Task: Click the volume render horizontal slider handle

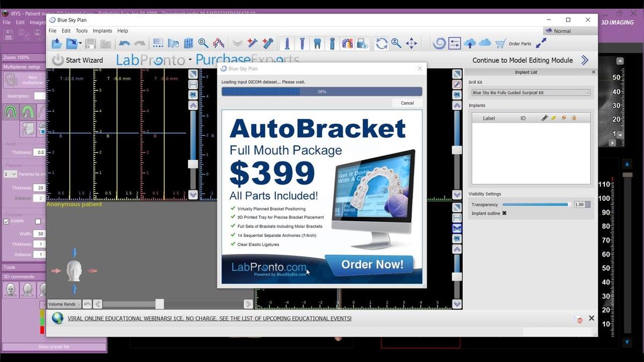Action: click(x=159, y=304)
